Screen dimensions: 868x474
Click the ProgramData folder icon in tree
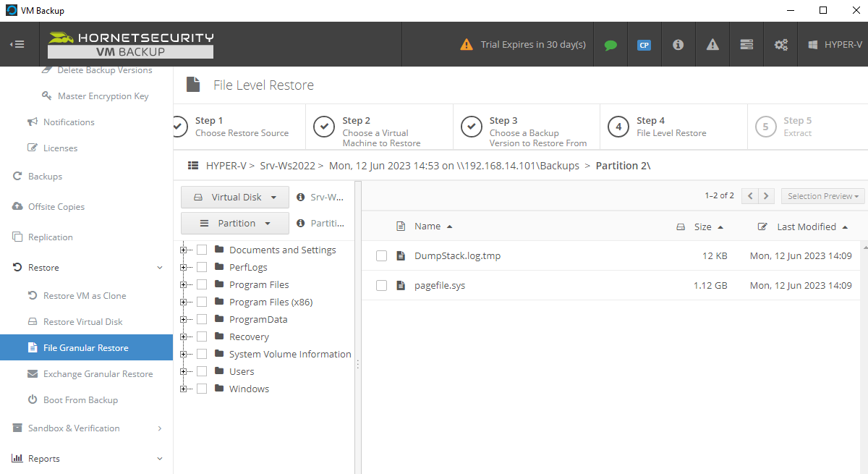pyautogui.click(x=219, y=319)
